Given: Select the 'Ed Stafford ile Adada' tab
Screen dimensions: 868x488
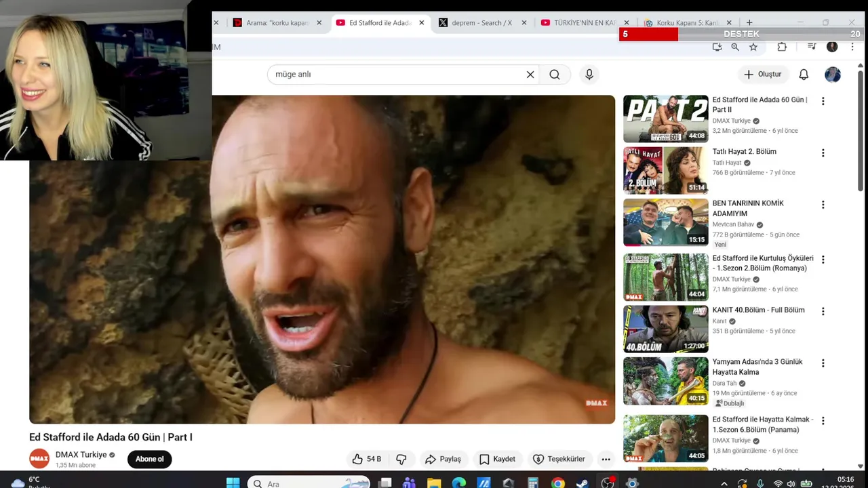Looking at the screenshot, I should tap(380, 22).
